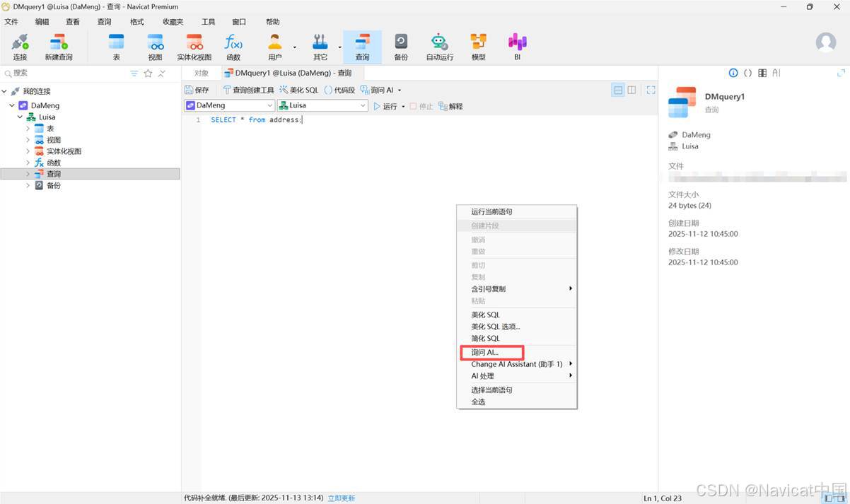Screen dimensions: 850x504
Task: Toggle the left status bar pane button
Action: click(x=829, y=498)
